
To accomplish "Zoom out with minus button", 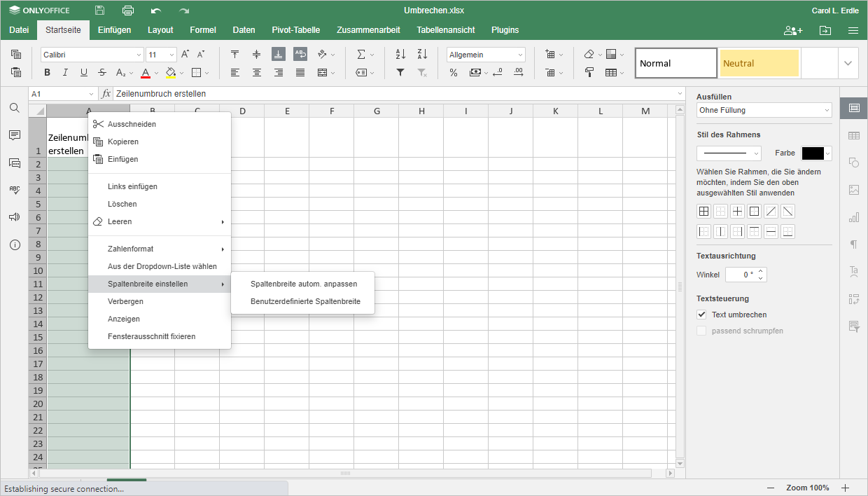I will pyautogui.click(x=771, y=488).
